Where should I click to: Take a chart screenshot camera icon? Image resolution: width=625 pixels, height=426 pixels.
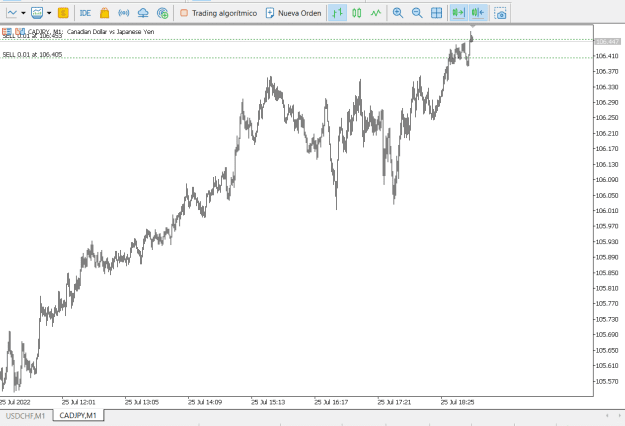click(500, 14)
